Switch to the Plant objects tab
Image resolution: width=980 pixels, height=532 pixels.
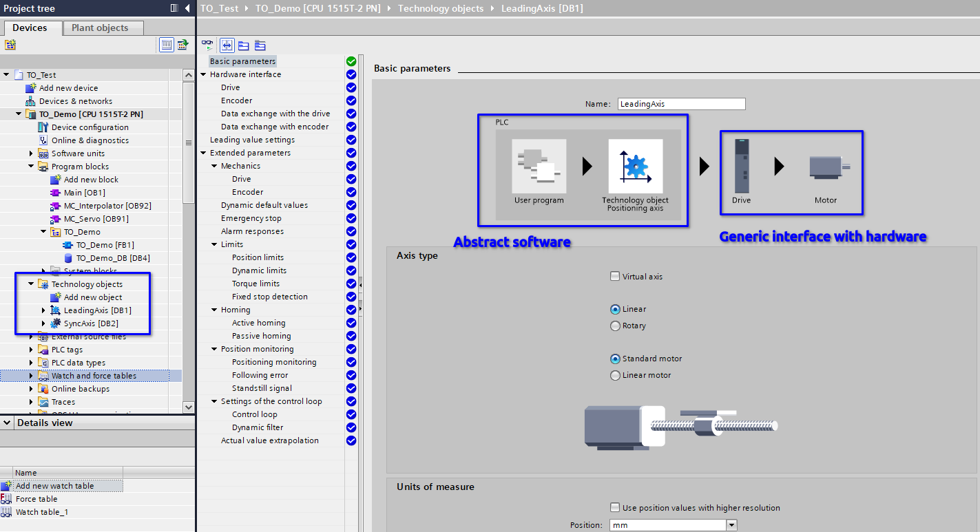100,28
